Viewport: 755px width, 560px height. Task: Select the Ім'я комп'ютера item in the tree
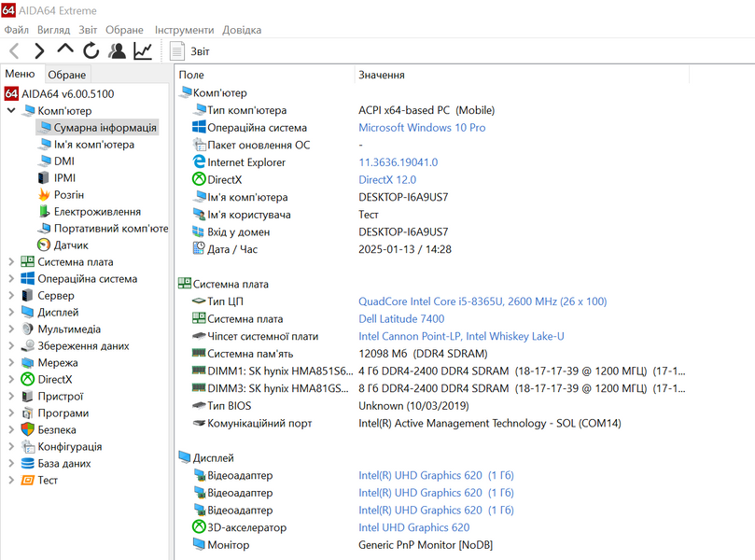(x=87, y=144)
